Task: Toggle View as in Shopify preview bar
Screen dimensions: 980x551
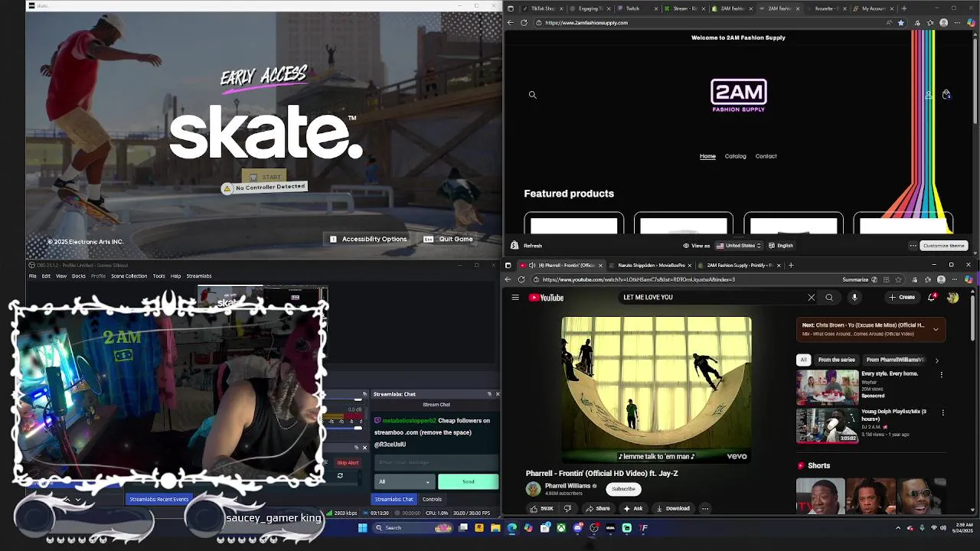Action: coord(696,246)
